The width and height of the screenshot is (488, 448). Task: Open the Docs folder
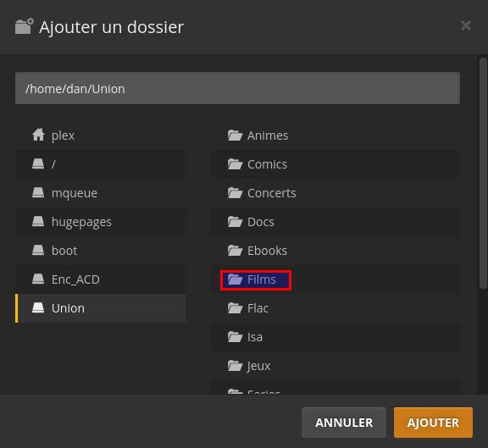335,222
